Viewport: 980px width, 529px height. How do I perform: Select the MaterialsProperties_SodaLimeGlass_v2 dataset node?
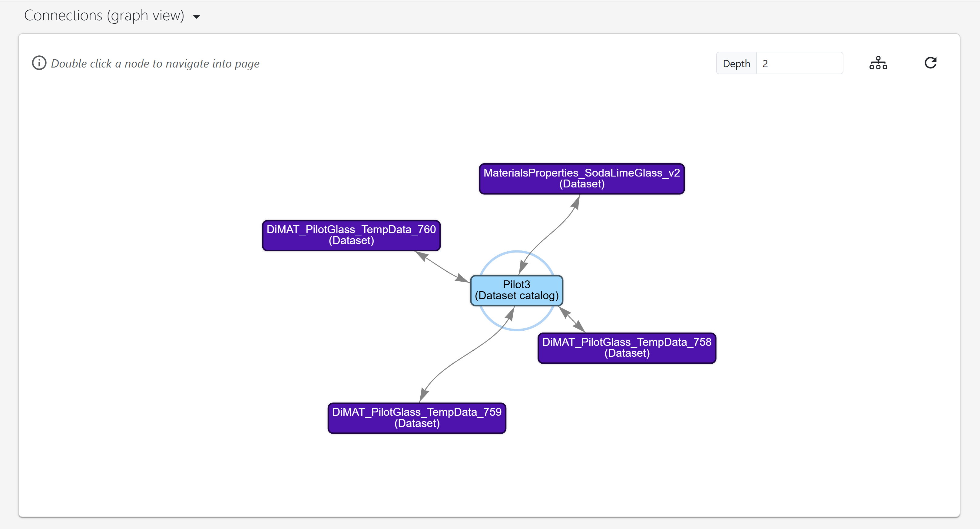coord(581,179)
